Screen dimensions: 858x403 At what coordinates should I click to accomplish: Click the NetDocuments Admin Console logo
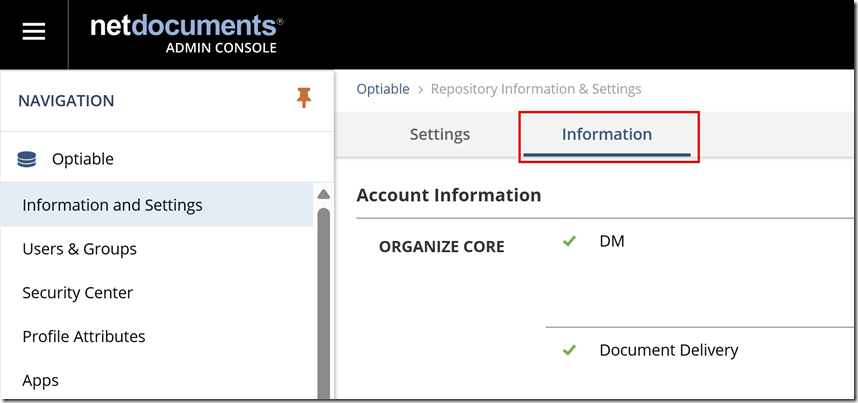[x=185, y=34]
